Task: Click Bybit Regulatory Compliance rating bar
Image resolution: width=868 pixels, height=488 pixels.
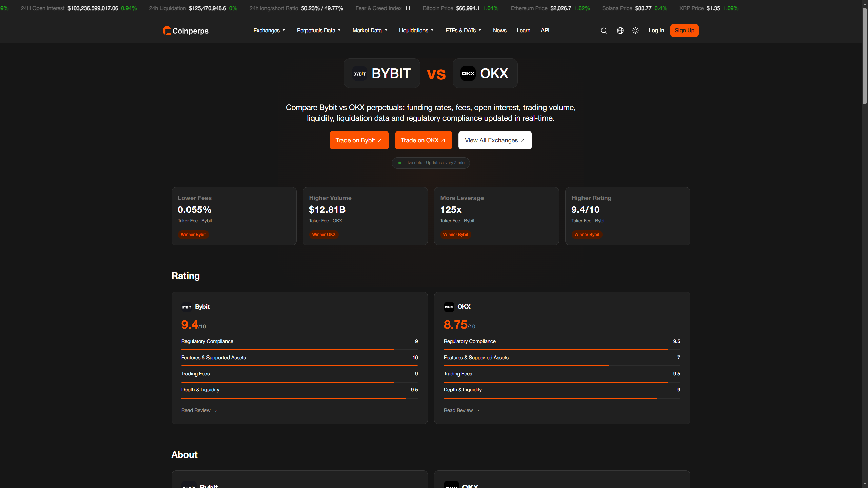Action: coord(300,349)
